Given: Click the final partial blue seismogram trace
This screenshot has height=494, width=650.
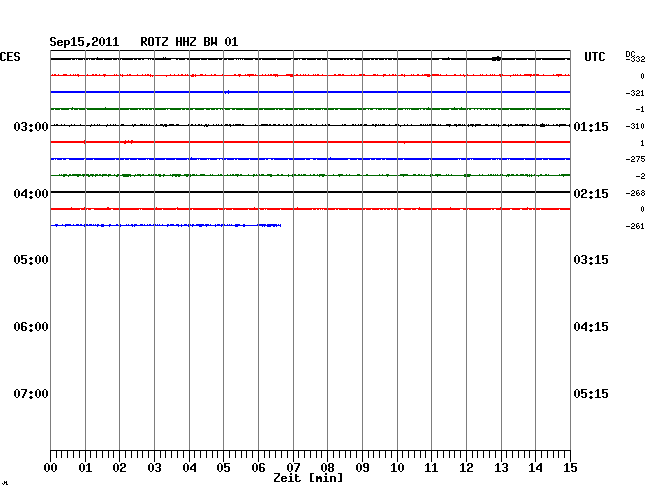Looking at the screenshot, I should [166, 225].
